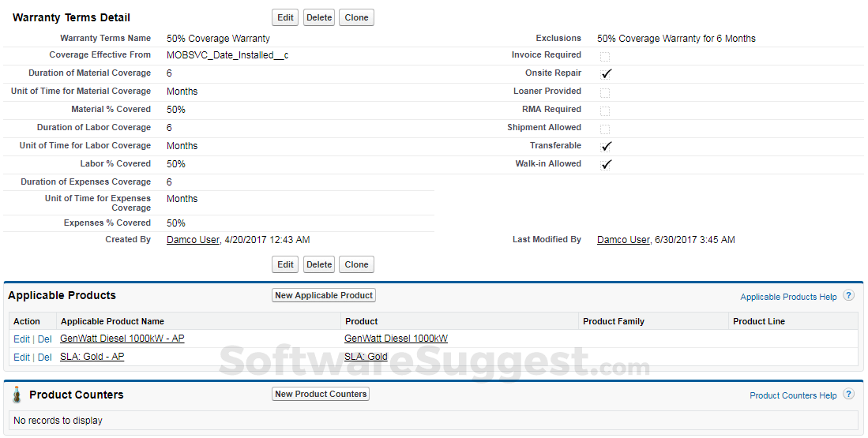Screen dimensions: 868x438
Task: Open Product Counters Help link
Action: click(793, 395)
